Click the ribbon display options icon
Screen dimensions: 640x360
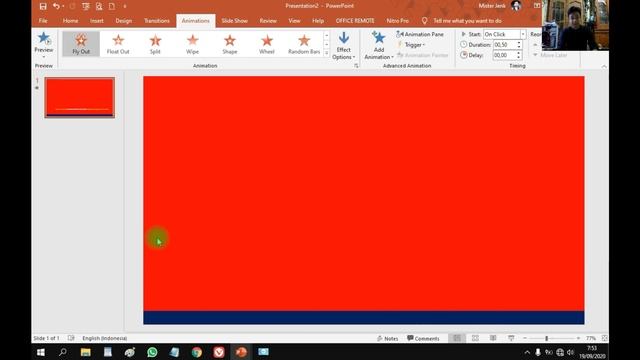(537, 6)
